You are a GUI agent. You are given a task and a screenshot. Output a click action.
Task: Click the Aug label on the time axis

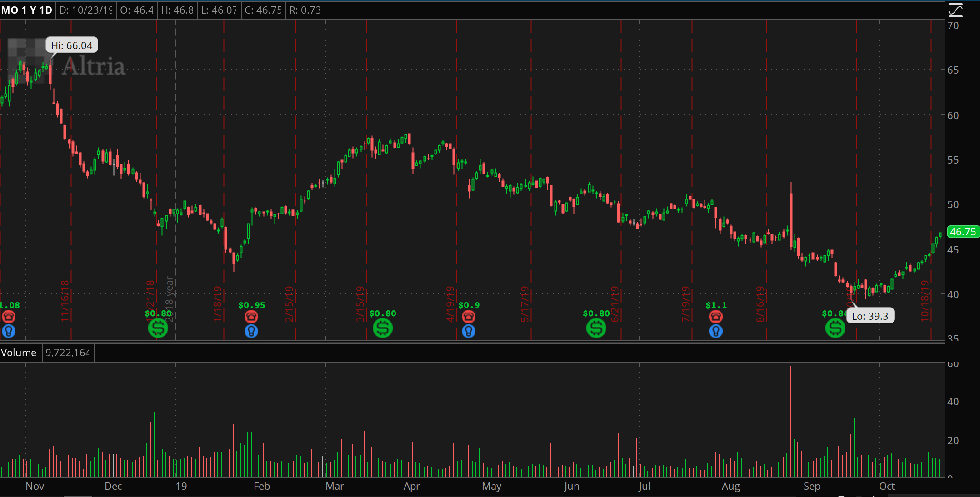pos(731,486)
